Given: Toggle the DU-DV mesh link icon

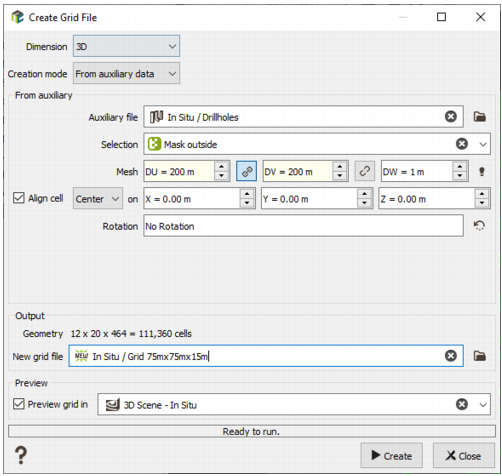Looking at the screenshot, I should click(x=246, y=171).
